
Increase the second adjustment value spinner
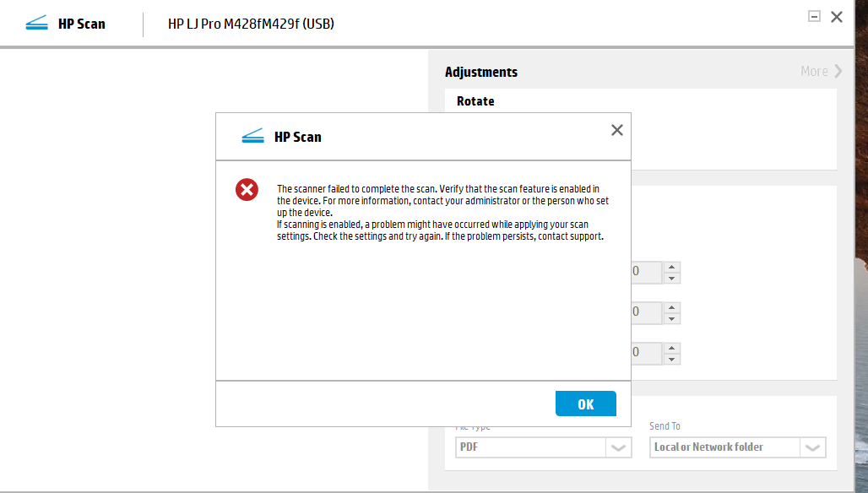pos(671,307)
